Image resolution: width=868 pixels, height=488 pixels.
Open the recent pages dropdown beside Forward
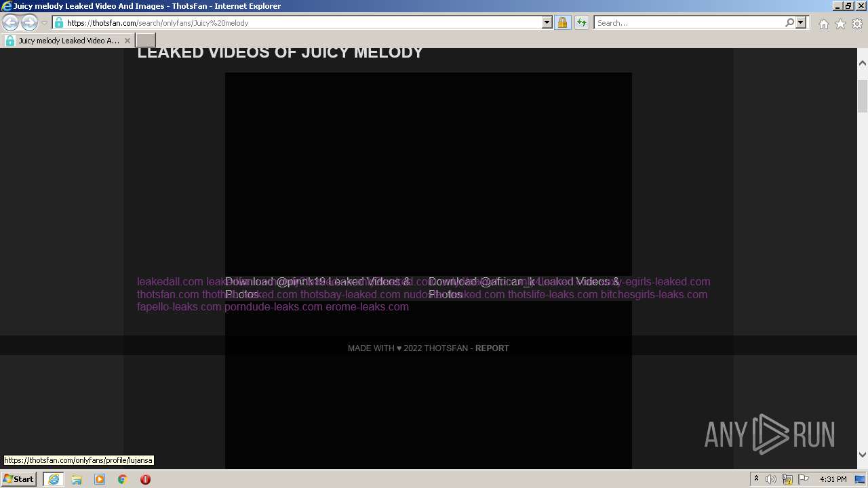[44, 23]
